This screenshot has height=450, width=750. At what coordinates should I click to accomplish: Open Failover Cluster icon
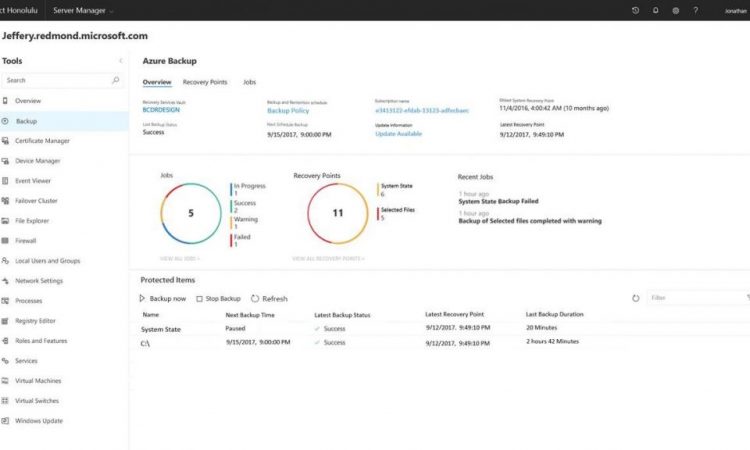coord(5,201)
